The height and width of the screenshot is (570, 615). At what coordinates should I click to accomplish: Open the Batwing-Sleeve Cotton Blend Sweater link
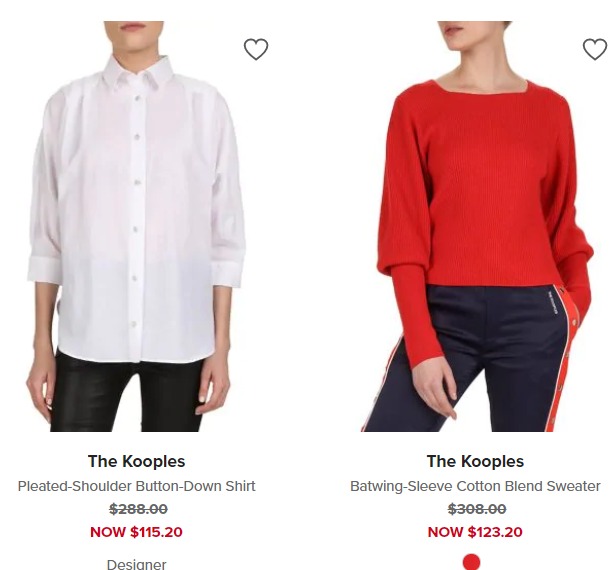coord(475,486)
